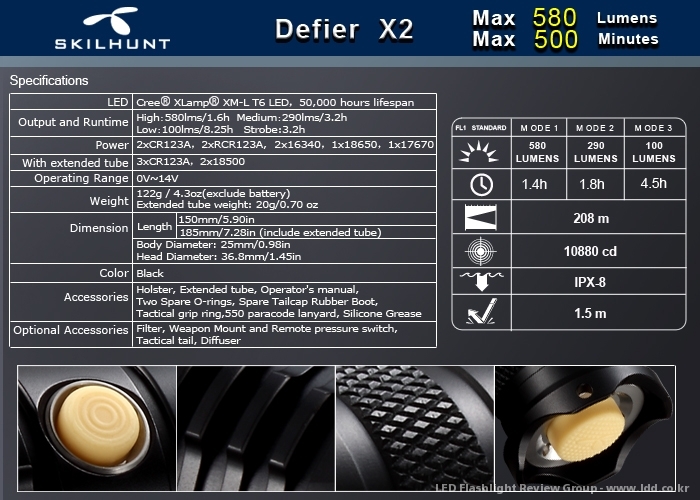Click the 580 LUMENS table cell

coord(538,152)
